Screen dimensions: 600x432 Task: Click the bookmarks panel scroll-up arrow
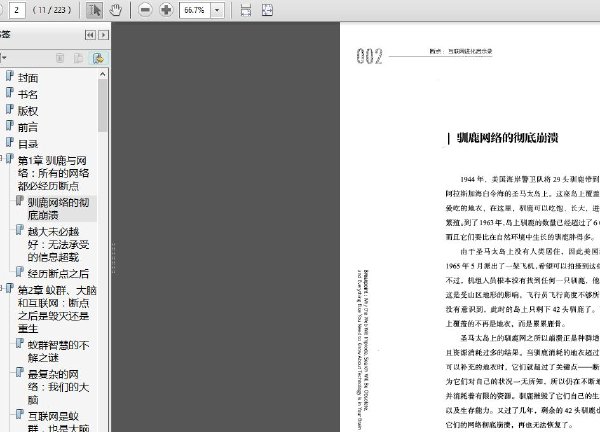tap(103, 74)
